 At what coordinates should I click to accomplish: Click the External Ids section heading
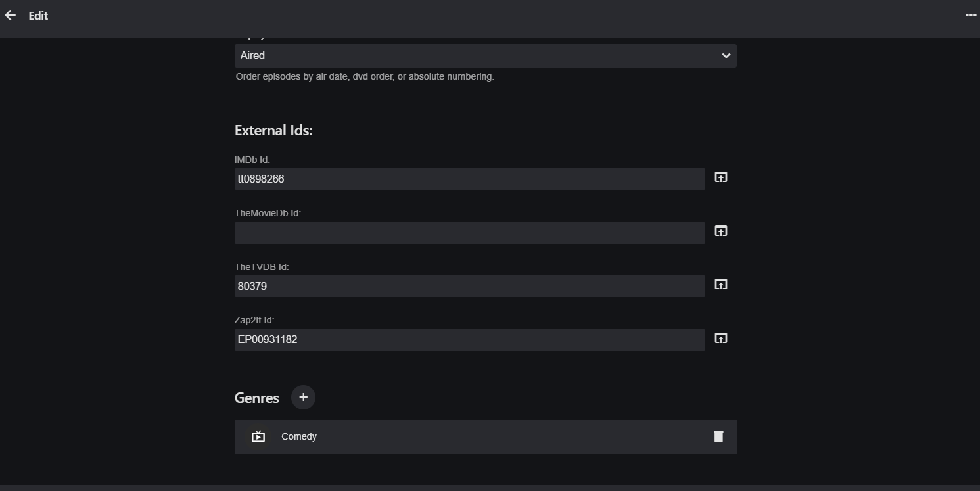(x=273, y=130)
